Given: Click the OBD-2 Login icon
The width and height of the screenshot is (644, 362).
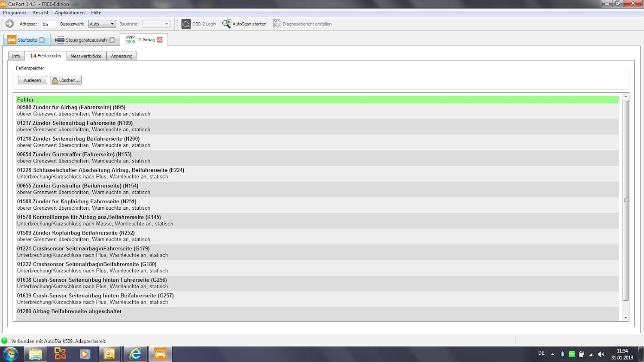Looking at the screenshot, I should 186,24.
